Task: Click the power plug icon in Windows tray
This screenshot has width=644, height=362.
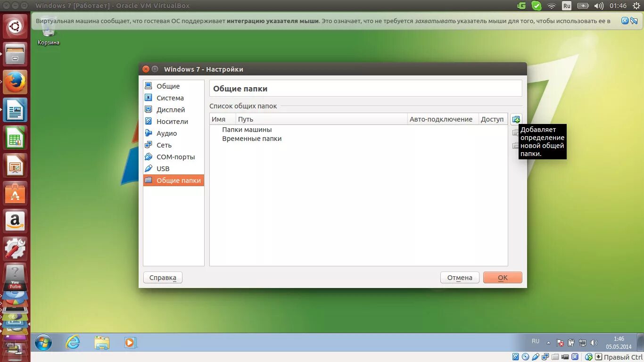Action: (571, 343)
